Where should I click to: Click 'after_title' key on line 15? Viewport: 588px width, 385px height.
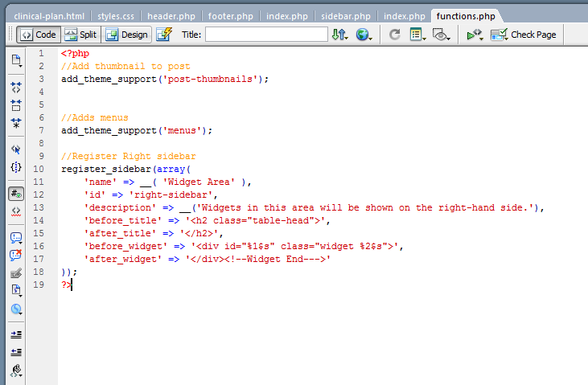(120, 233)
